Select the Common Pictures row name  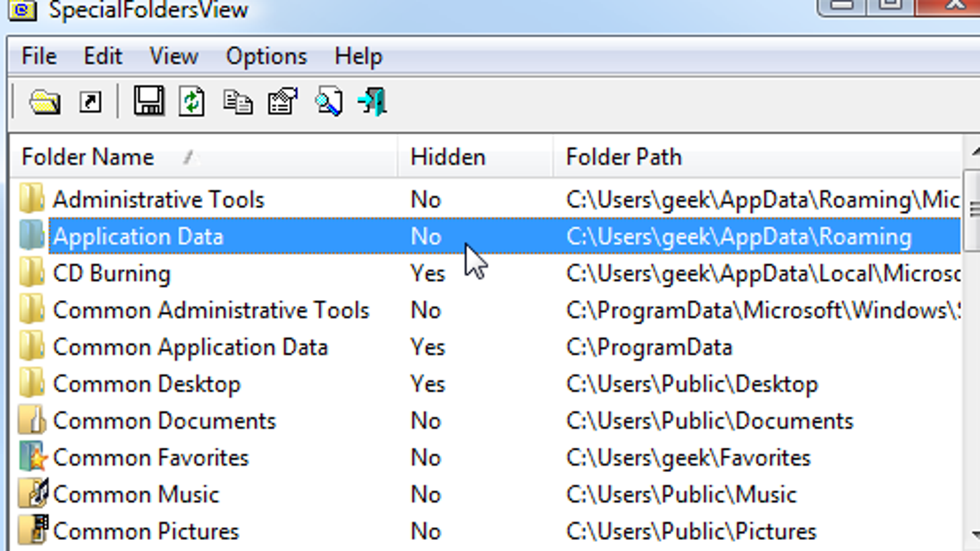146,531
